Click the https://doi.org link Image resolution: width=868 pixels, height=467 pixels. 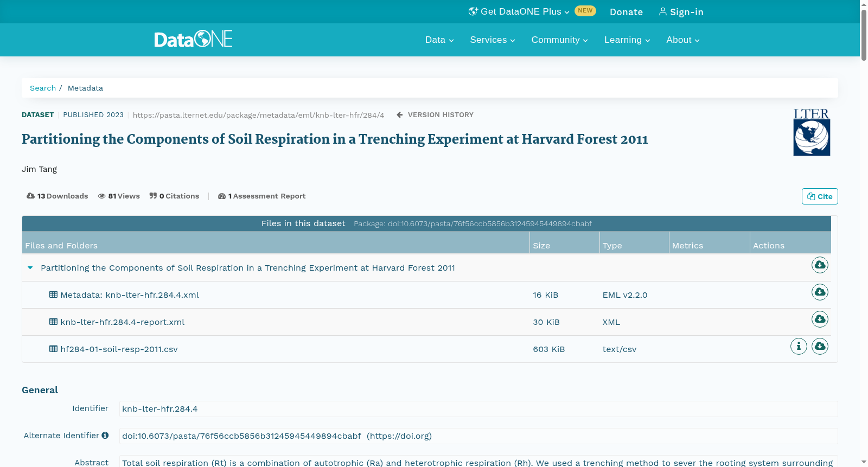[x=399, y=436]
